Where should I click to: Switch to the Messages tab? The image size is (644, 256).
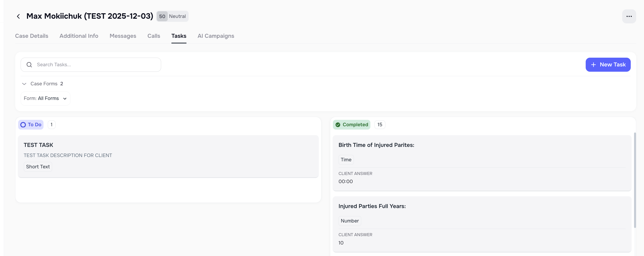[123, 36]
